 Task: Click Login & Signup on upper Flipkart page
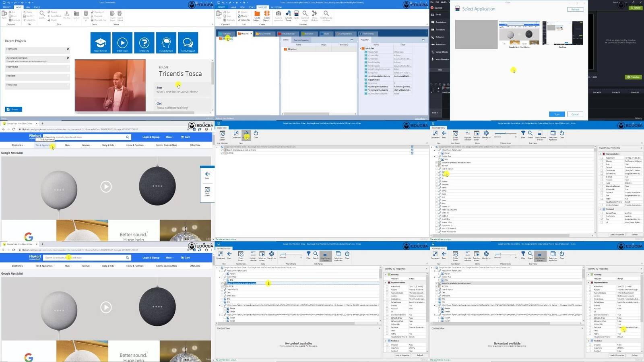[x=151, y=137]
